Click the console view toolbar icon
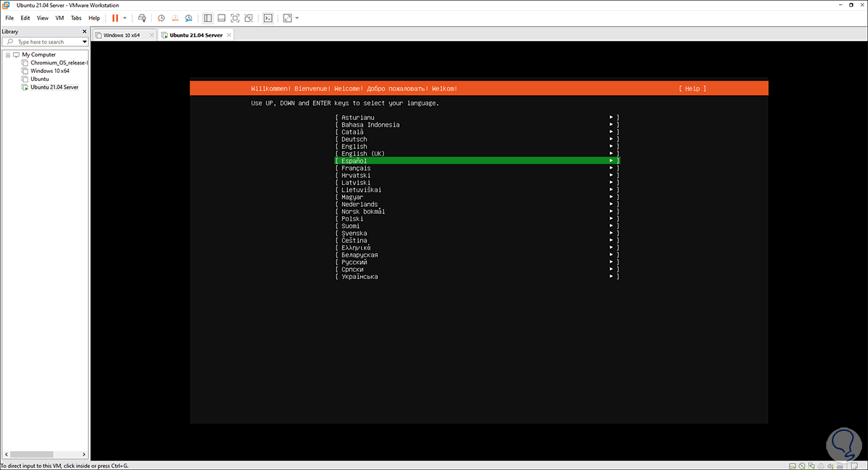The width and height of the screenshot is (868, 470). (x=268, y=17)
